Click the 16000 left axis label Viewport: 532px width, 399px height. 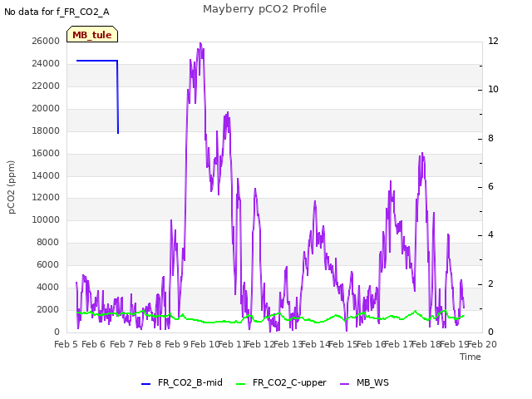click(46, 153)
